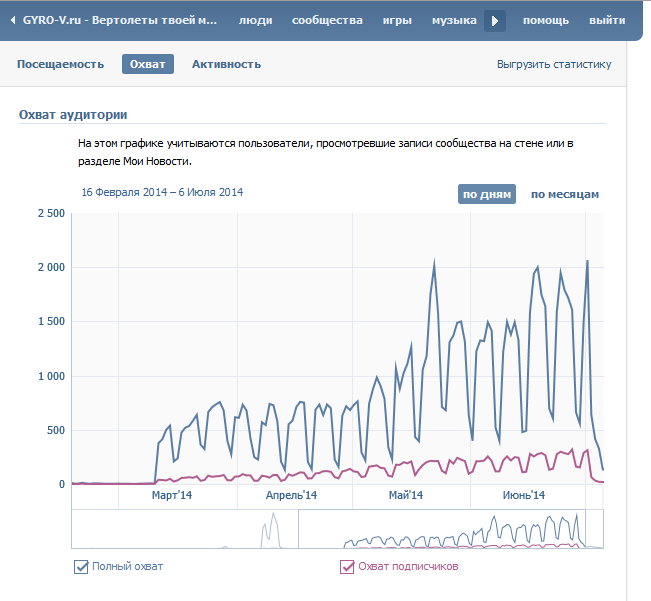Click the date range 16 Февраля – 6 Июля 2014

[x=162, y=192]
